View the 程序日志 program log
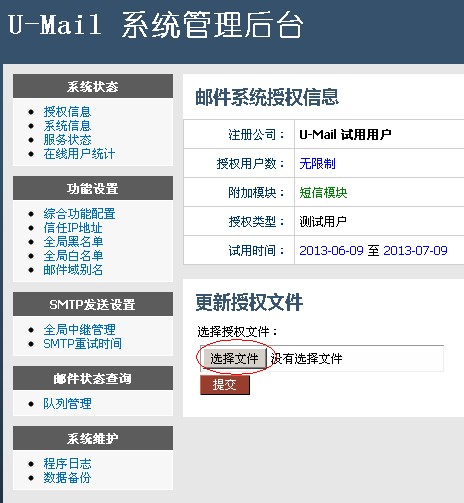The width and height of the screenshot is (464, 503). pyautogui.click(x=67, y=464)
